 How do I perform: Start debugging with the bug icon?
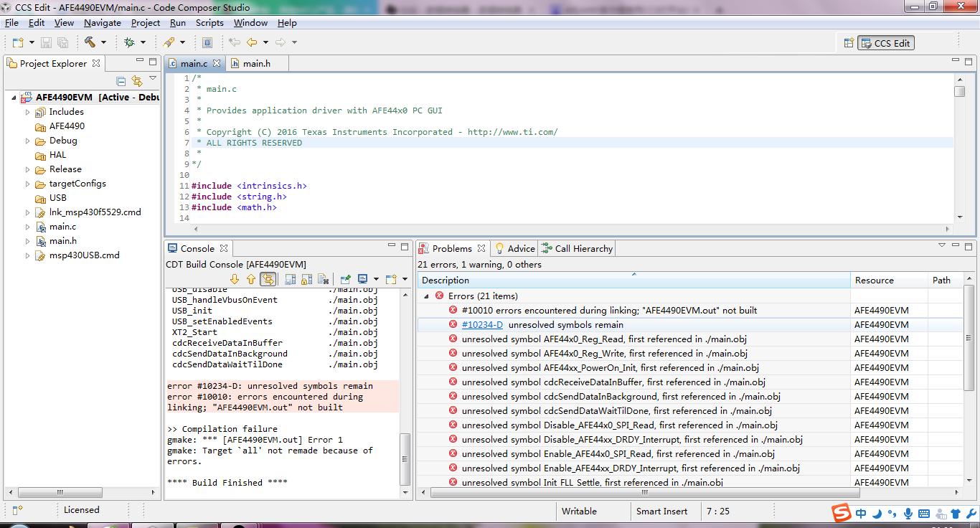click(x=129, y=42)
